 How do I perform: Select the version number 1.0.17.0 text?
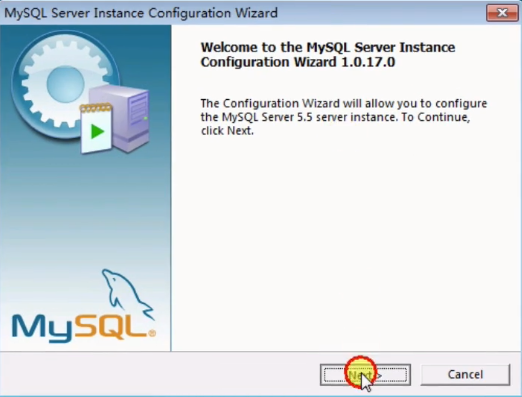tap(368, 62)
